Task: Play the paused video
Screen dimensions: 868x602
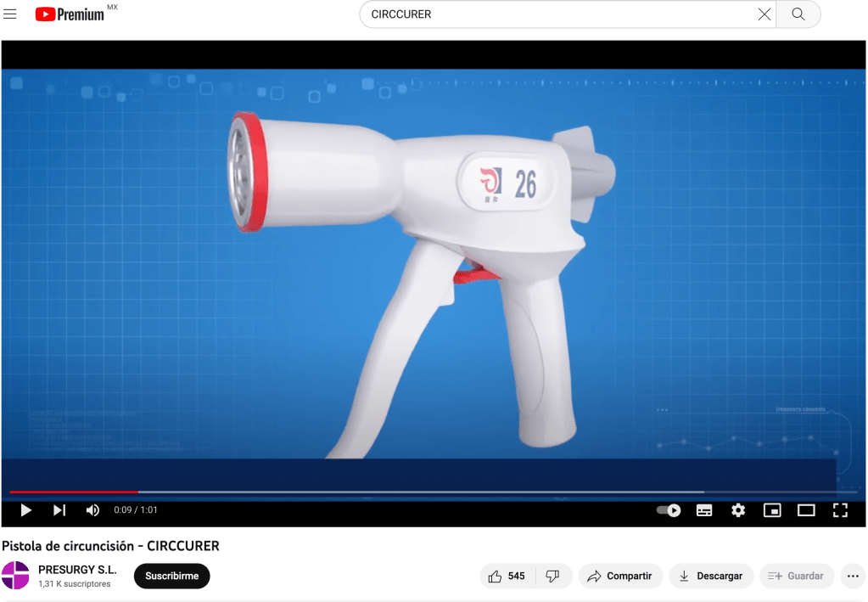Action: click(25, 510)
